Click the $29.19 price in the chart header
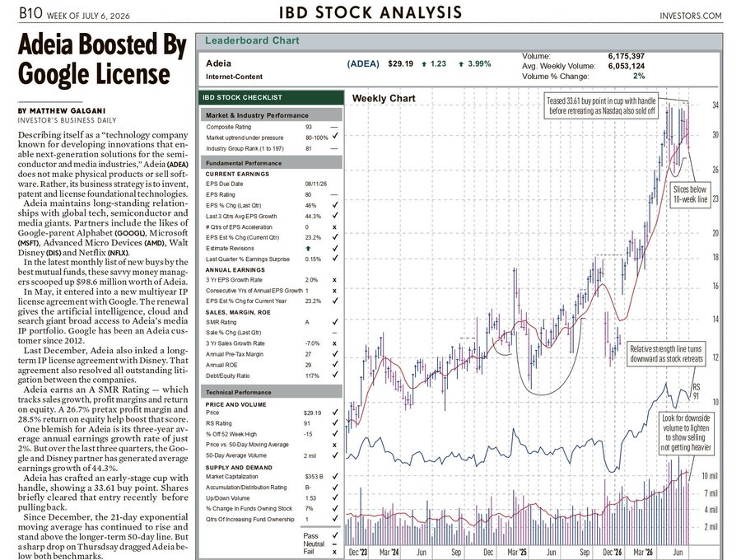 (x=400, y=63)
